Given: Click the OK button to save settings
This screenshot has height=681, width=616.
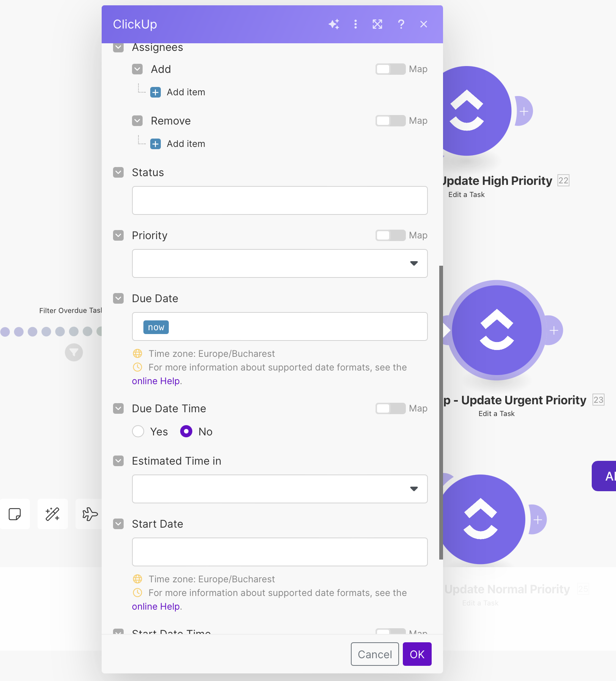Looking at the screenshot, I should 417,654.
